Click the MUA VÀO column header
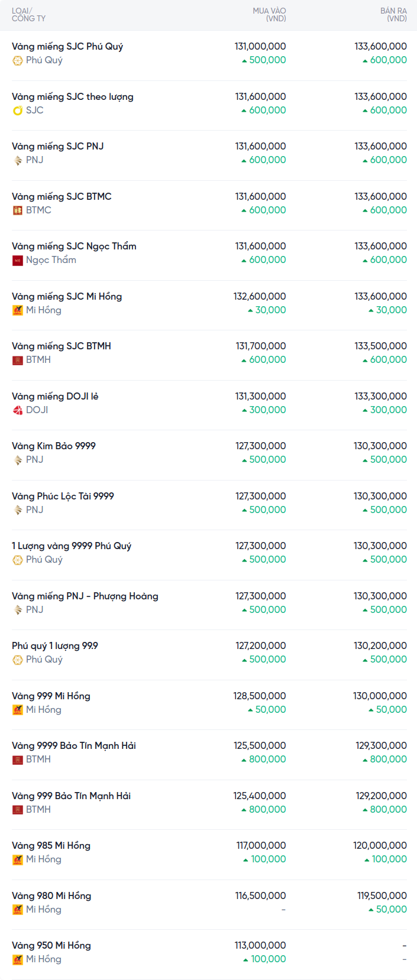Screen dimensions: 417x980 click(x=269, y=15)
